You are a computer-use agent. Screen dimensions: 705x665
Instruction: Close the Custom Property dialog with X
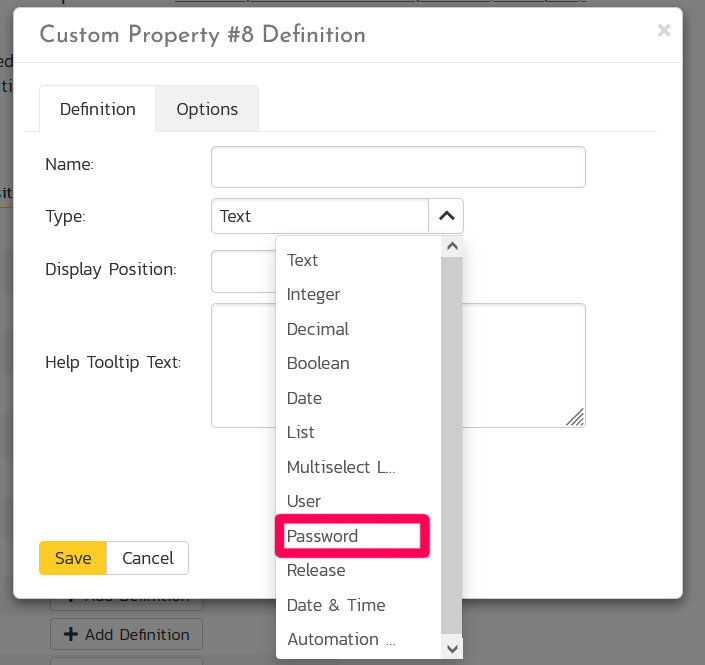pyautogui.click(x=663, y=31)
